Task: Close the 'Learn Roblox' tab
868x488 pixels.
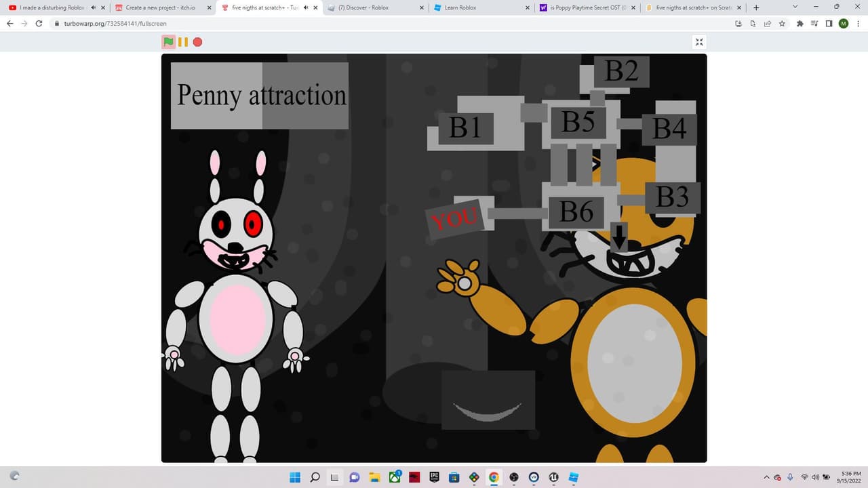Action: pos(528,7)
